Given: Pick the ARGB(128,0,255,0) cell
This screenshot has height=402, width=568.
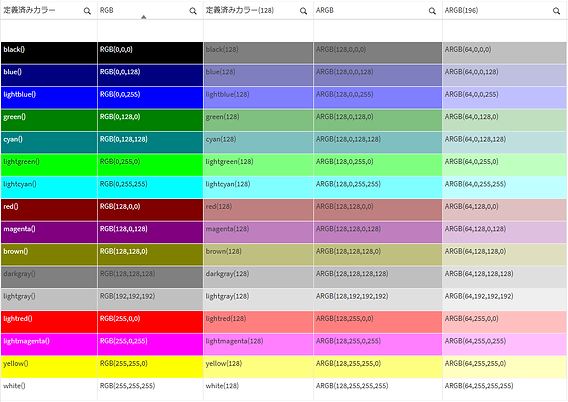Looking at the screenshot, I should [x=378, y=165].
